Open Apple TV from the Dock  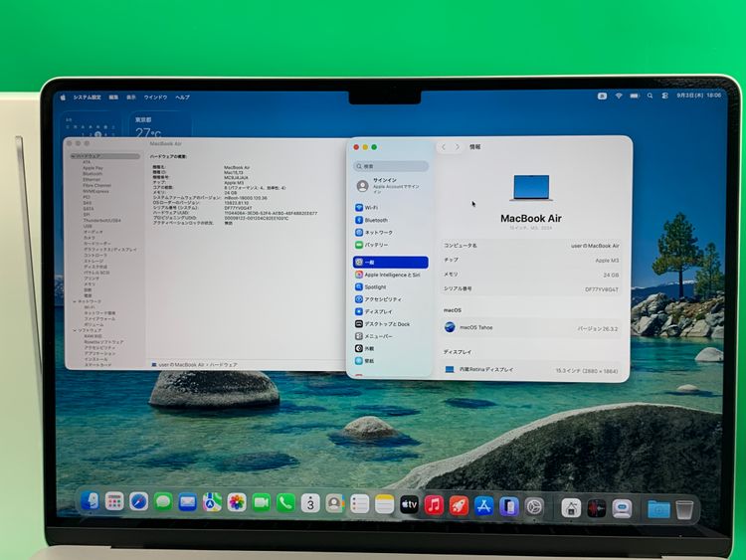(x=409, y=505)
